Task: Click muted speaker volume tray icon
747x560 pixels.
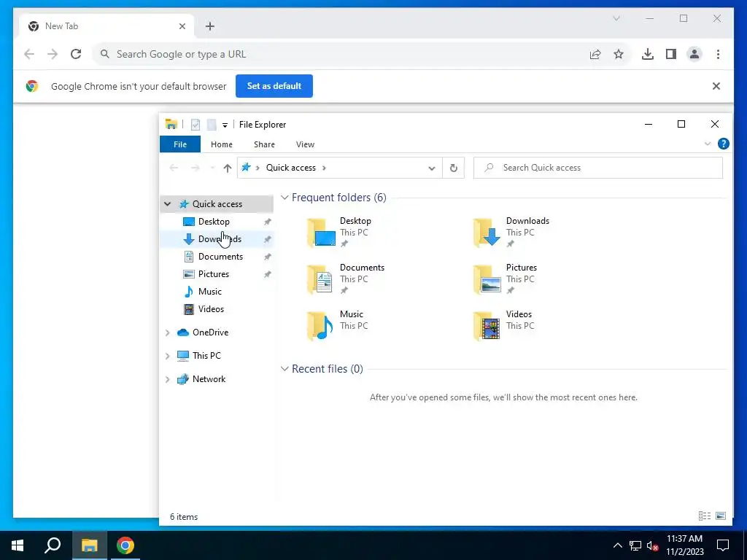Action: (x=653, y=545)
